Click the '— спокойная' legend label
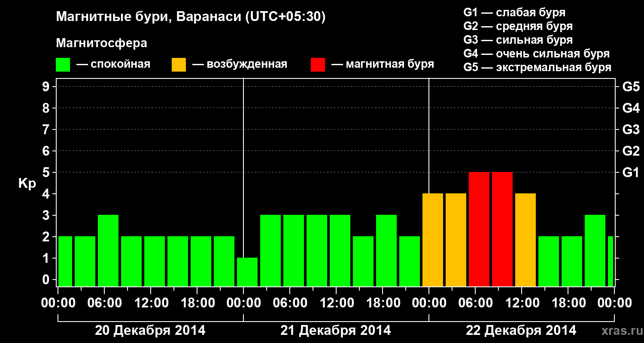Screen dimensions: 644x343 tap(113, 65)
